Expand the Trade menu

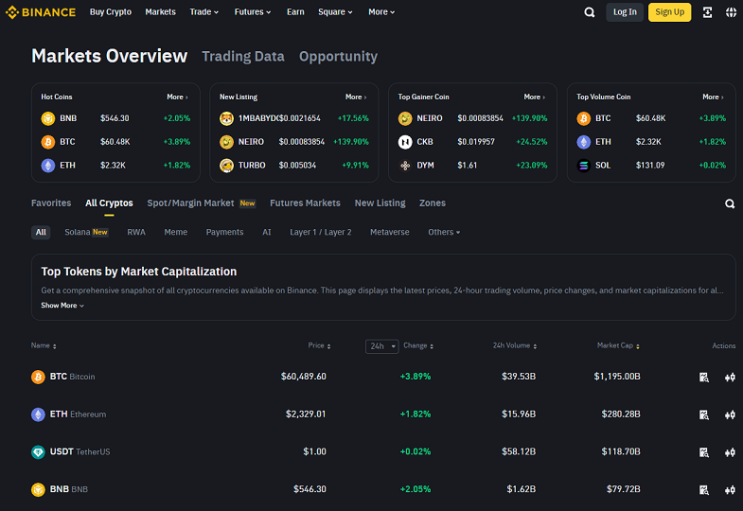204,12
